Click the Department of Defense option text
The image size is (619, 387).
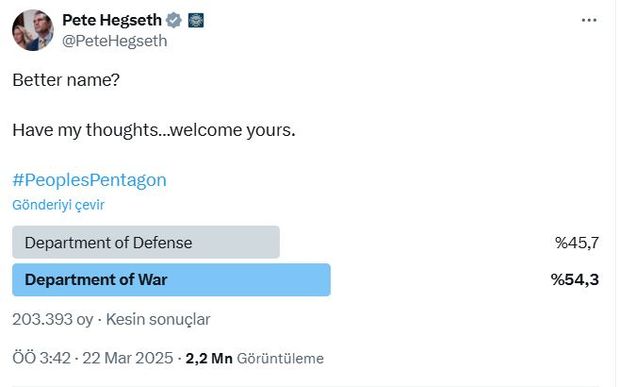point(109,243)
